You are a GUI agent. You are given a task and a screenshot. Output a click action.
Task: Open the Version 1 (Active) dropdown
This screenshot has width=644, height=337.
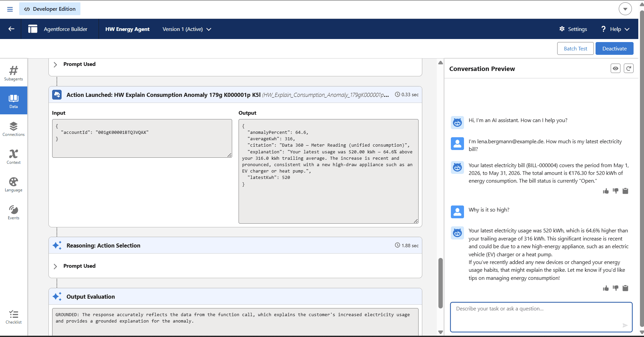187,29
